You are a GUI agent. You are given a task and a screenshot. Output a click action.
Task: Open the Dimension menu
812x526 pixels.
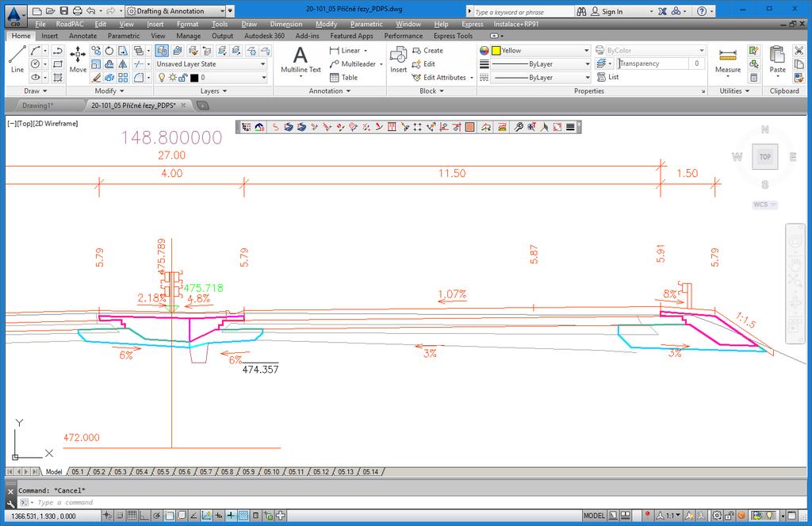pos(285,25)
